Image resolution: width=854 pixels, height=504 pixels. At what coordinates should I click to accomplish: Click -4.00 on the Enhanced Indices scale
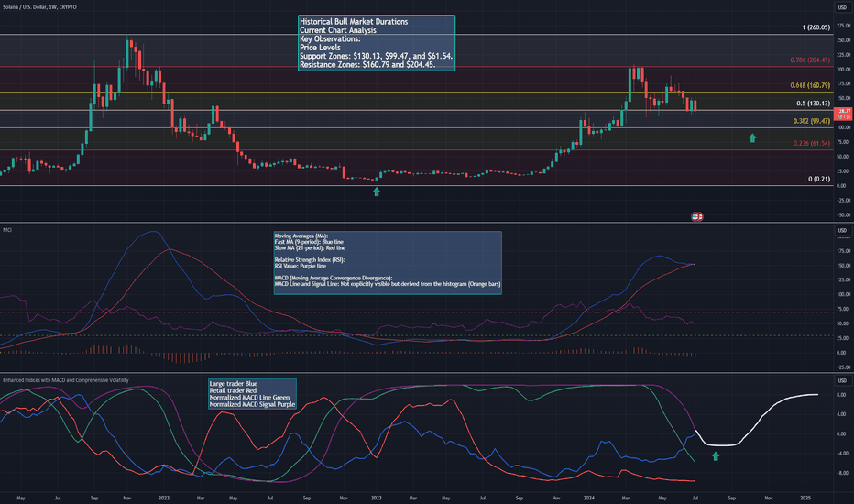click(x=840, y=454)
